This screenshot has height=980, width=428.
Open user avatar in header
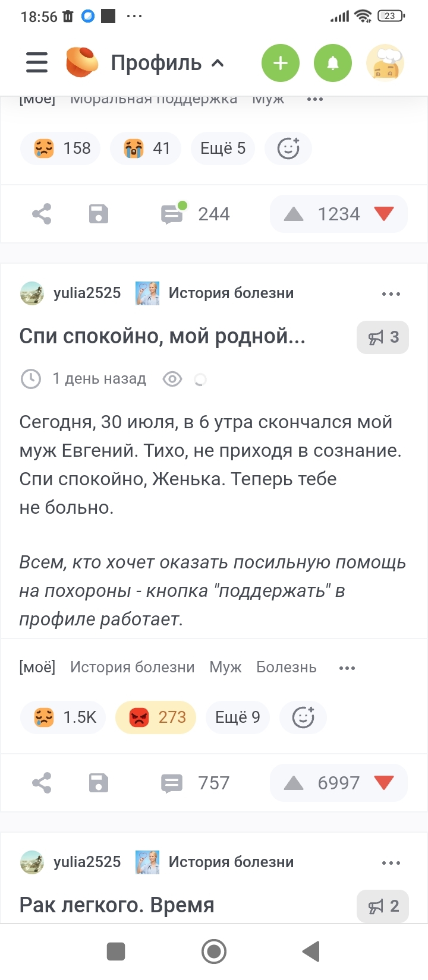(x=385, y=63)
